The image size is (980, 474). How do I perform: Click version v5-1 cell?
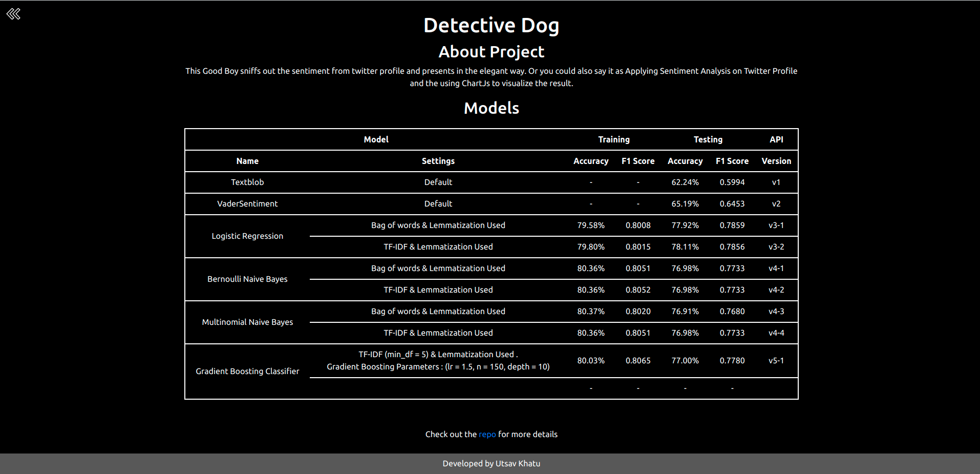[776, 360]
